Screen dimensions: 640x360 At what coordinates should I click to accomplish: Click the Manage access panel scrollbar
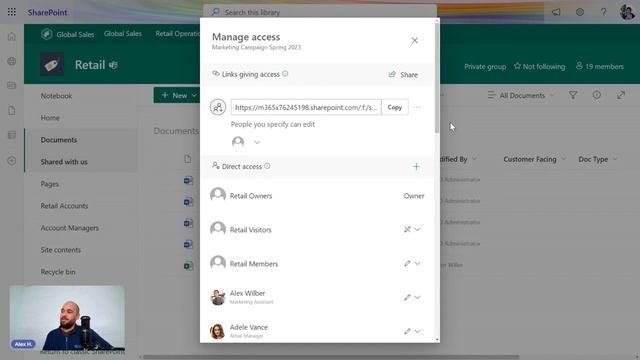click(437, 78)
